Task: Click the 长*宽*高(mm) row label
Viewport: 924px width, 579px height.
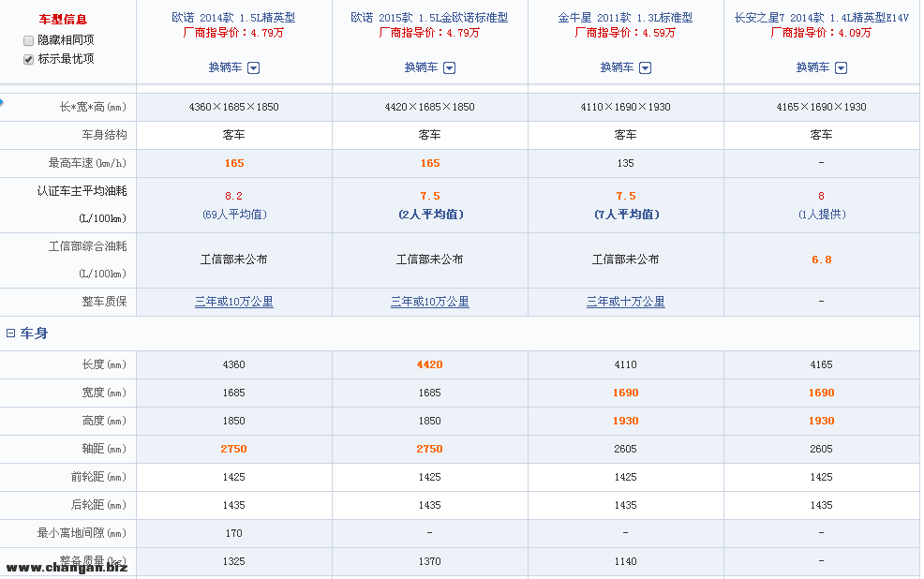Action: 93,107
